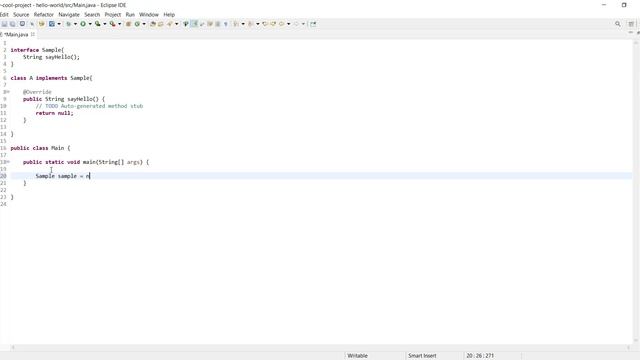The image size is (640, 360).
Task: Open the External Tools dropdown arrow
Action: point(119,24)
